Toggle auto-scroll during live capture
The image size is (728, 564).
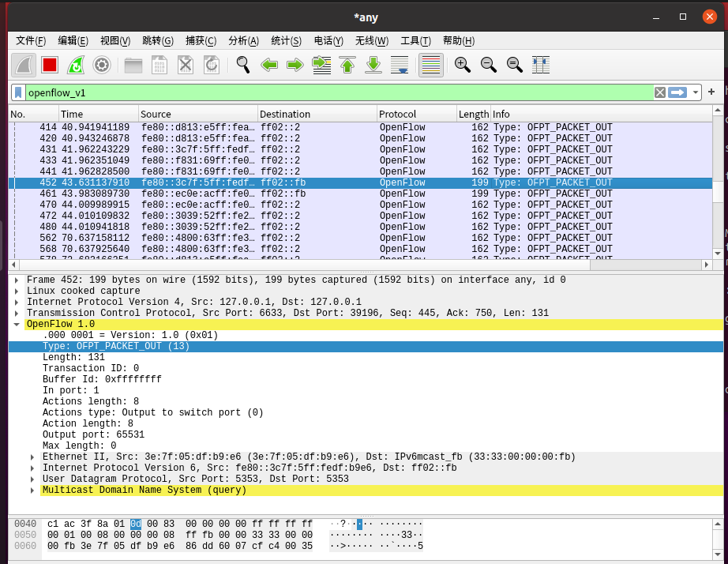(400, 65)
